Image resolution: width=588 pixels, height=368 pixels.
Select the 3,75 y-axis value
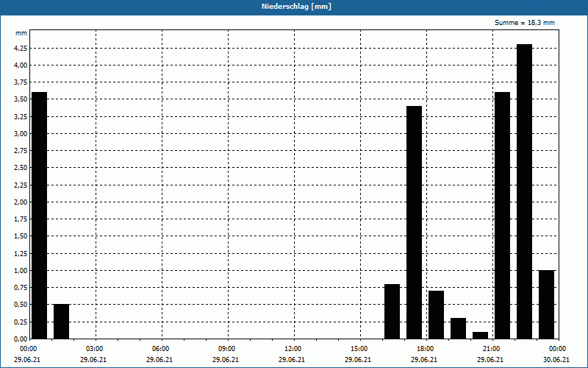(21, 82)
